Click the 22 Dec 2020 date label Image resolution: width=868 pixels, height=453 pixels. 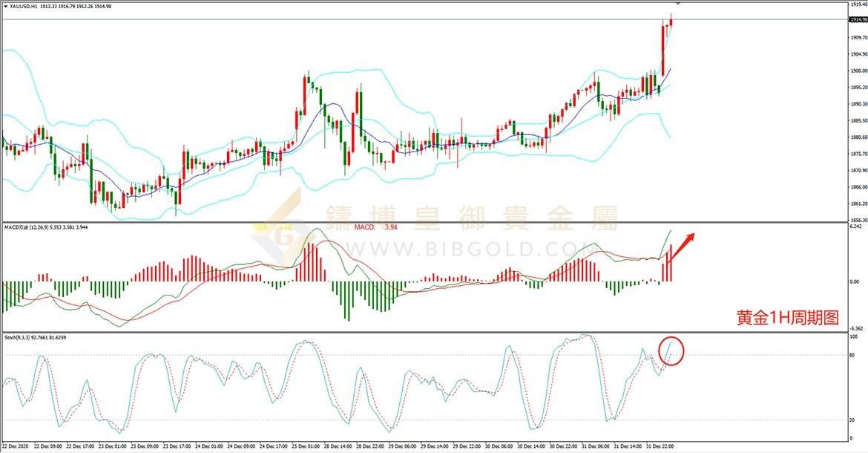point(15,446)
